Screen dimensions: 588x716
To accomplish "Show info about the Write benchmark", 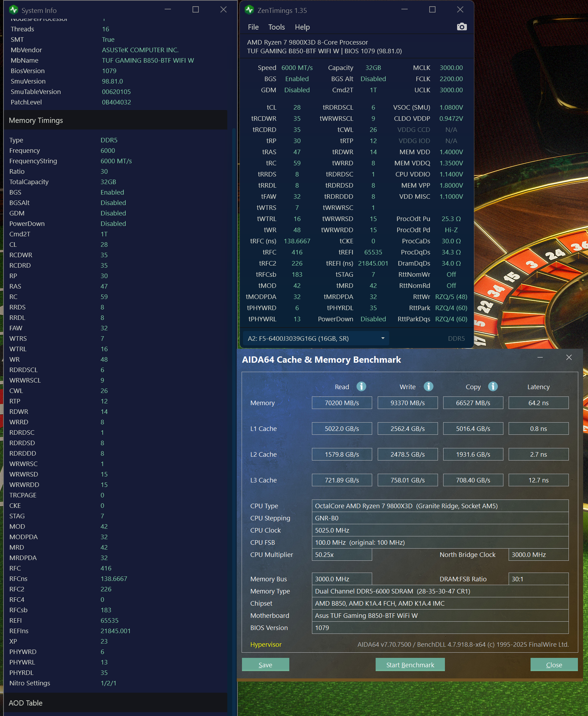I will (429, 386).
